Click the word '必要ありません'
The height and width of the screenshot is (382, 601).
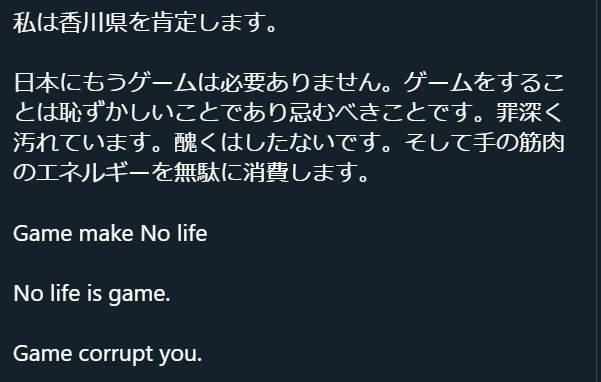point(300,83)
